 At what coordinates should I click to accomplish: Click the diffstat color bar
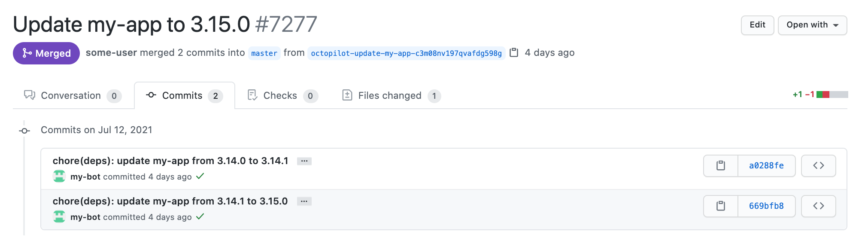pos(832,95)
